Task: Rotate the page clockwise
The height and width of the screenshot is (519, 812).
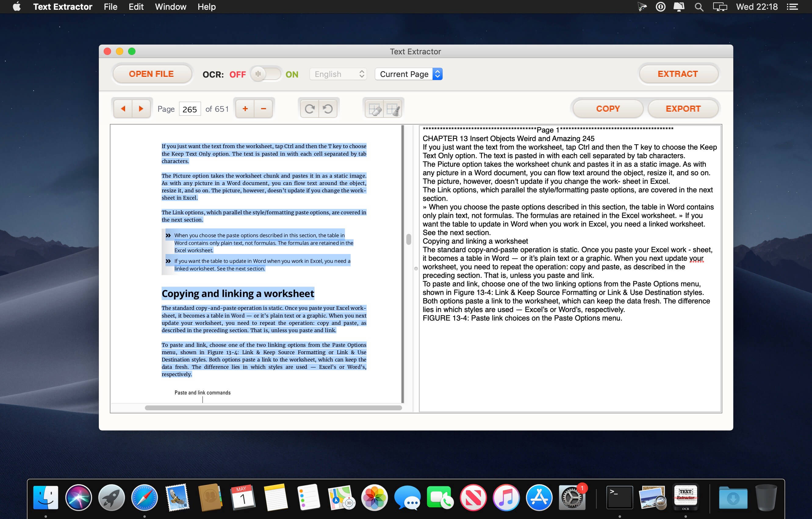Action: pos(309,109)
